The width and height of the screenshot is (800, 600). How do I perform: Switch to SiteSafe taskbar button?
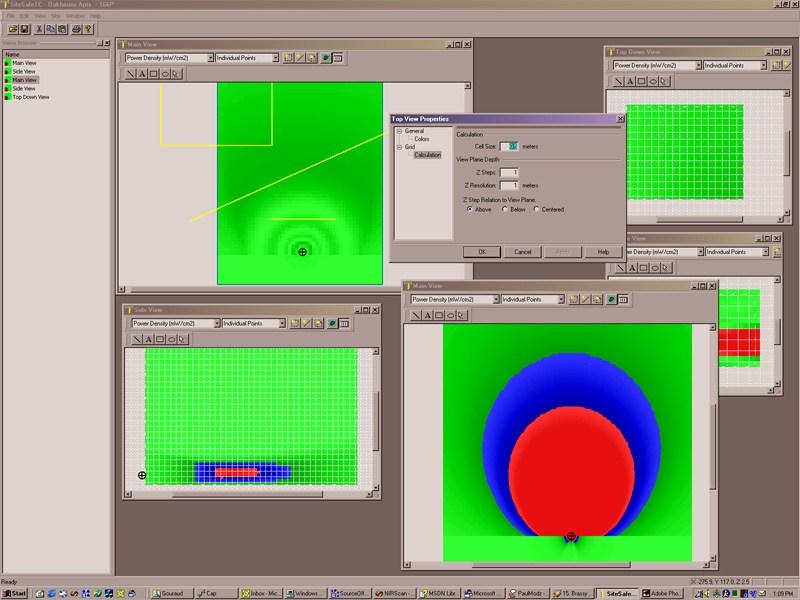617,593
